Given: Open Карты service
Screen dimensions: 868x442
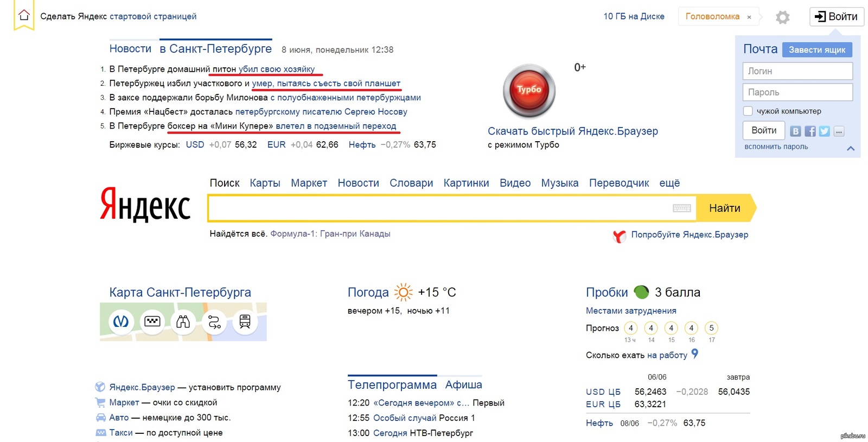Looking at the screenshot, I should (x=265, y=183).
